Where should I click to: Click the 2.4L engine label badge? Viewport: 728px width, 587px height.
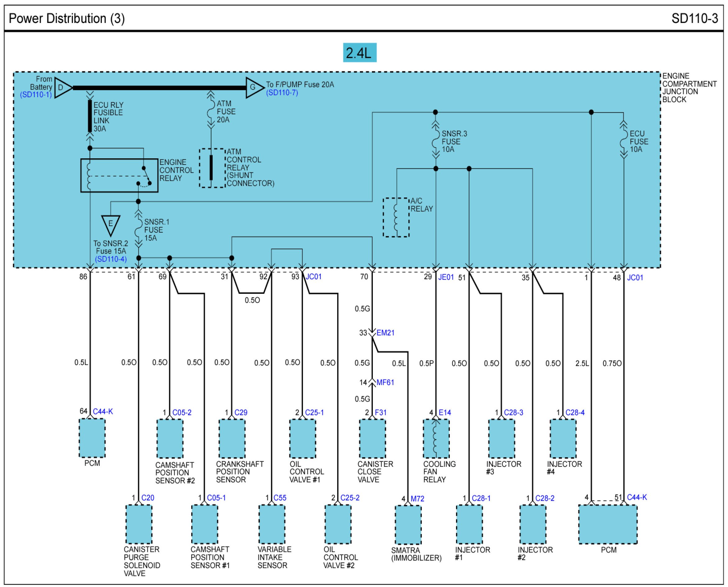(x=359, y=53)
